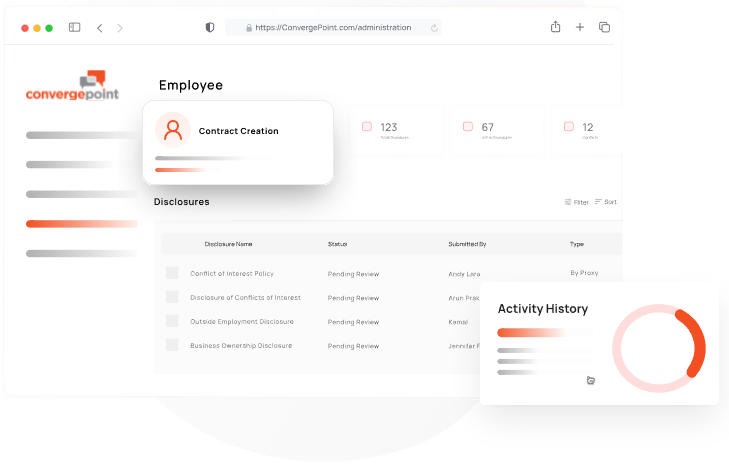
Task: Click the By Proxy type cell
Action: click(x=584, y=273)
